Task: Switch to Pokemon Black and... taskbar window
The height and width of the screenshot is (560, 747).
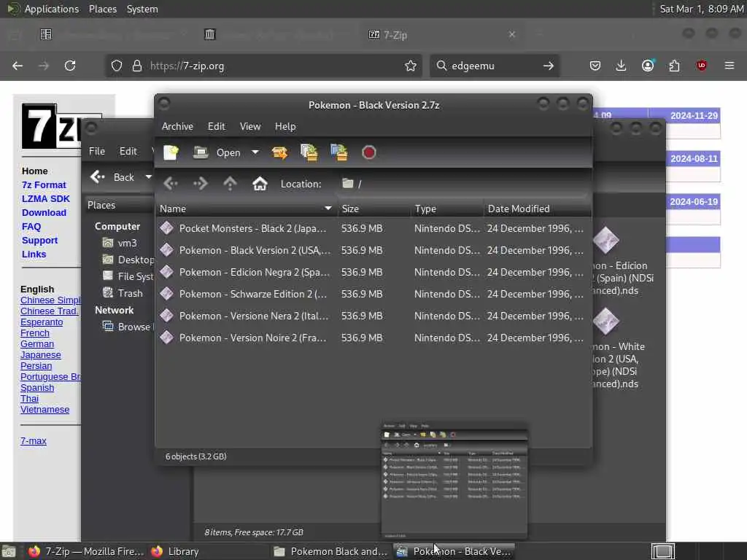Action: [332, 551]
